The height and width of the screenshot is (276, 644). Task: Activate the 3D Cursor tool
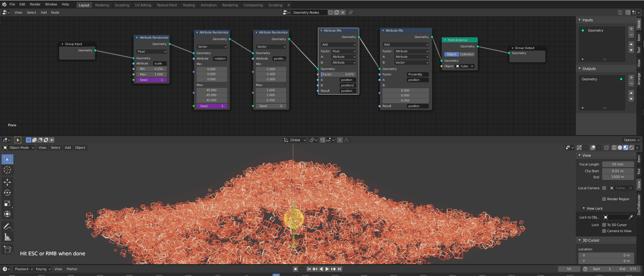[7, 170]
